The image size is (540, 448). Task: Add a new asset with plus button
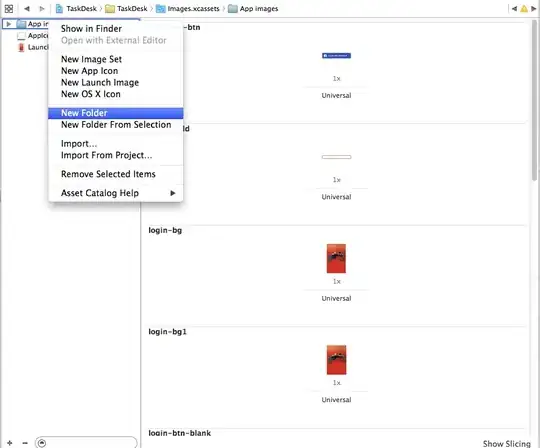[10, 443]
